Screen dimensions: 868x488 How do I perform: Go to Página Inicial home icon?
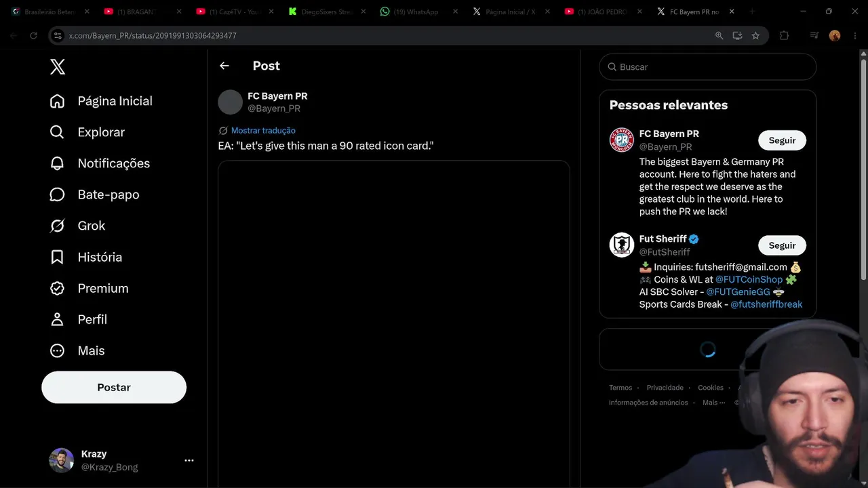coord(58,101)
